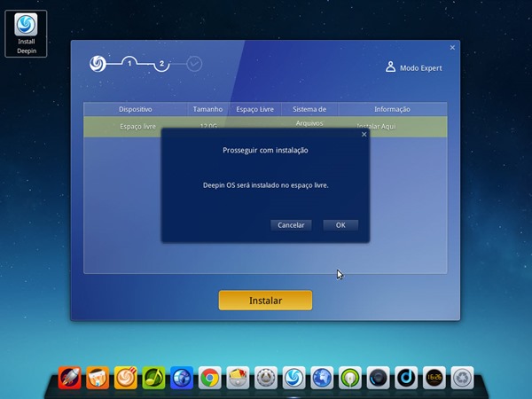
Task: Click the Informação column header
Action: (392, 109)
